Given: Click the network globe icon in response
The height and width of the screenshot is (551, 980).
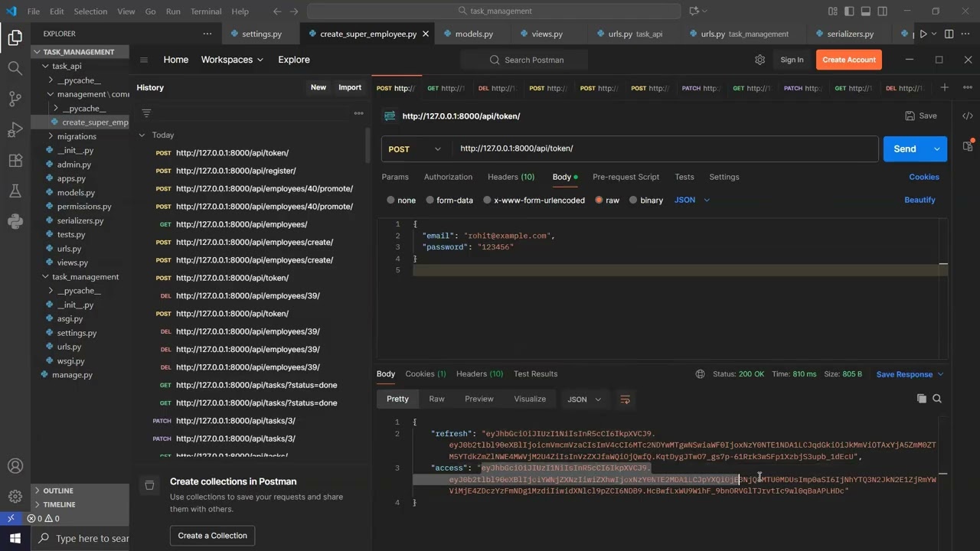Looking at the screenshot, I should [700, 374].
